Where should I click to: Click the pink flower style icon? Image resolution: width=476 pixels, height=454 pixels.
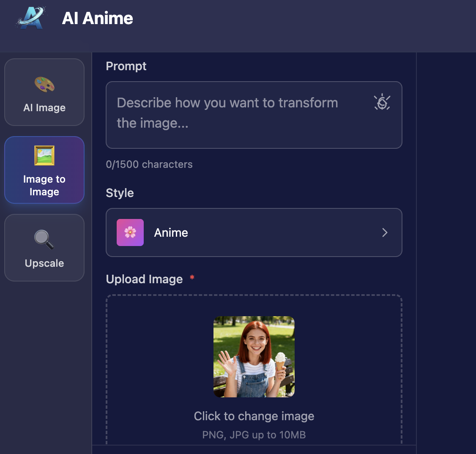click(x=130, y=232)
